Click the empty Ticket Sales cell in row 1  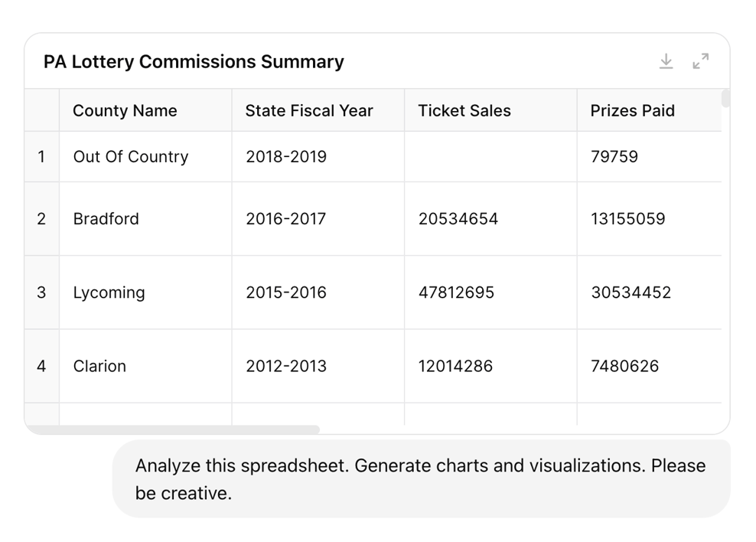[x=490, y=156]
